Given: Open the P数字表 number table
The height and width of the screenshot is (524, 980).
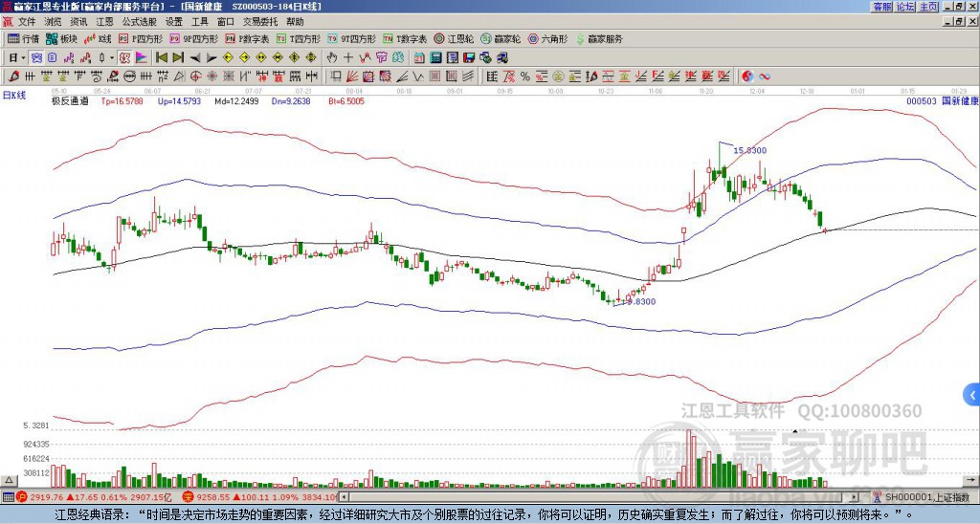Looking at the screenshot, I should pos(247,38).
